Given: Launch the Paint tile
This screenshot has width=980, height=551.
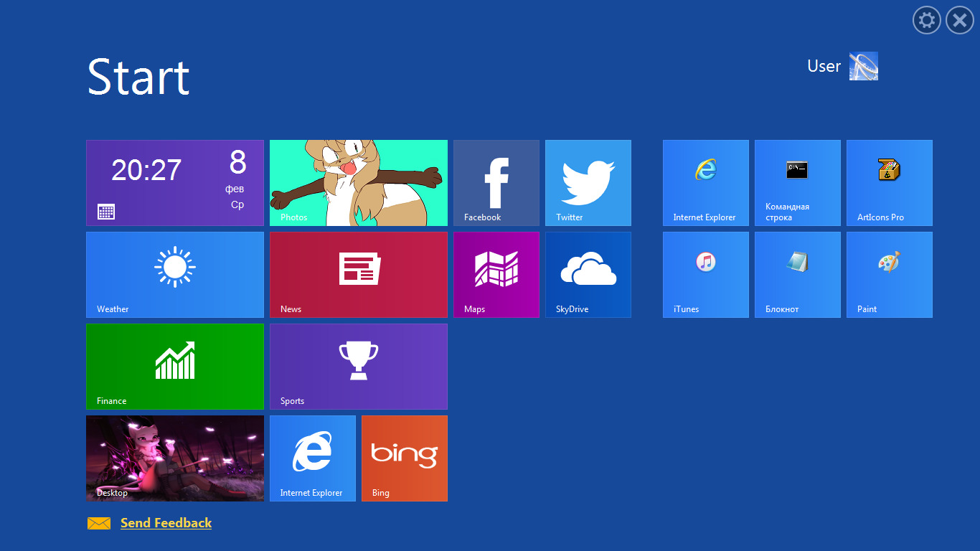Looking at the screenshot, I should (x=890, y=275).
